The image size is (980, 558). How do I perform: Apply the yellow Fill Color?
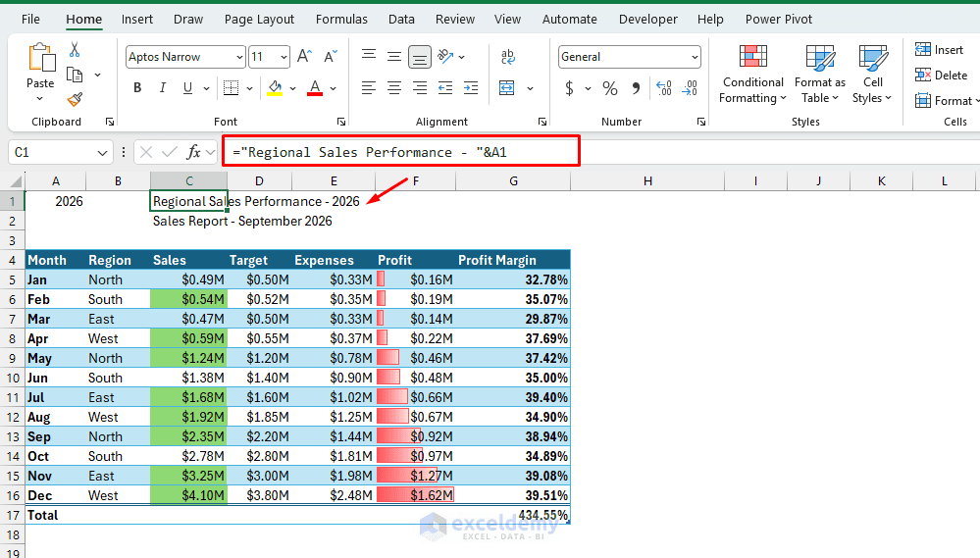[x=275, y=88]
